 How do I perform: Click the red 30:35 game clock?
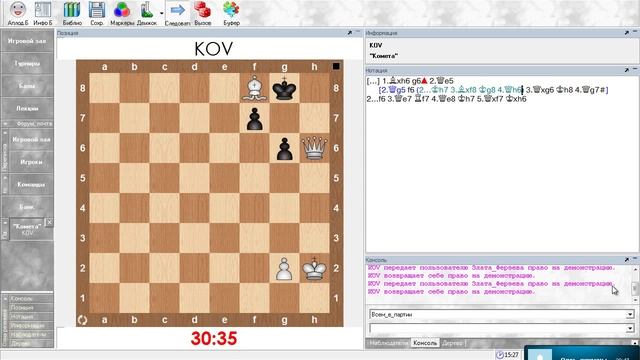coord(214,338)
